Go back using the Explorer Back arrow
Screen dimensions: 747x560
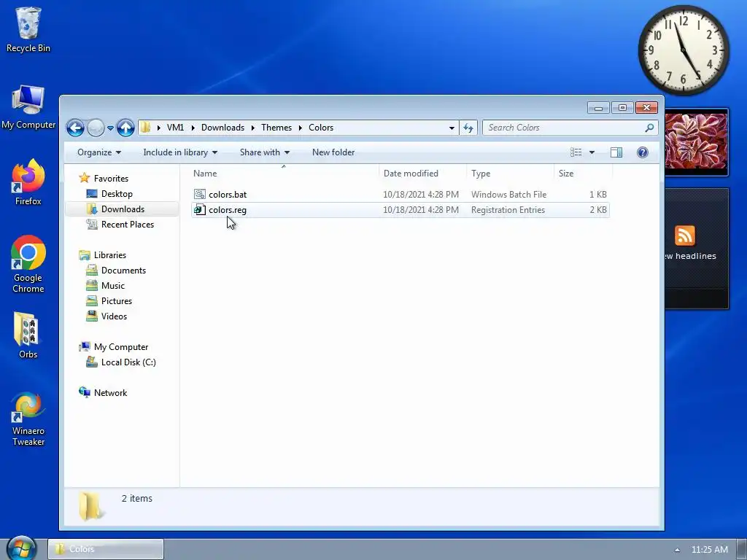(75, 128)
